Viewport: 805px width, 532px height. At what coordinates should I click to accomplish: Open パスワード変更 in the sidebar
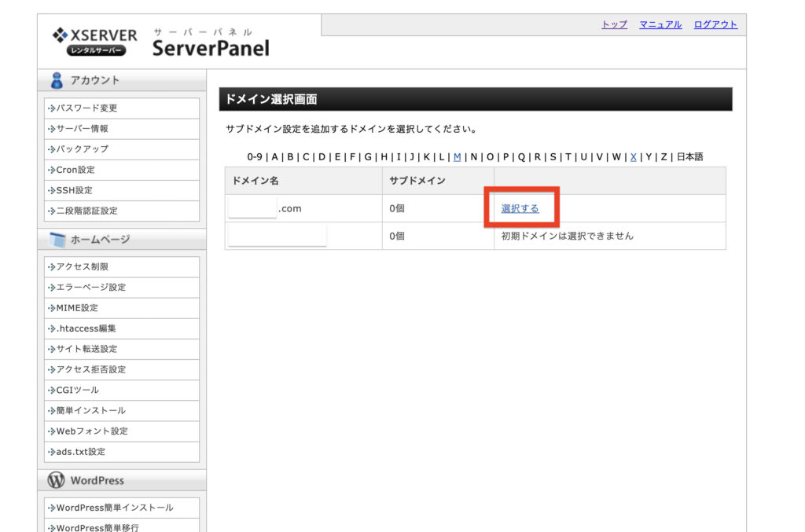click(x=122, y=108)
